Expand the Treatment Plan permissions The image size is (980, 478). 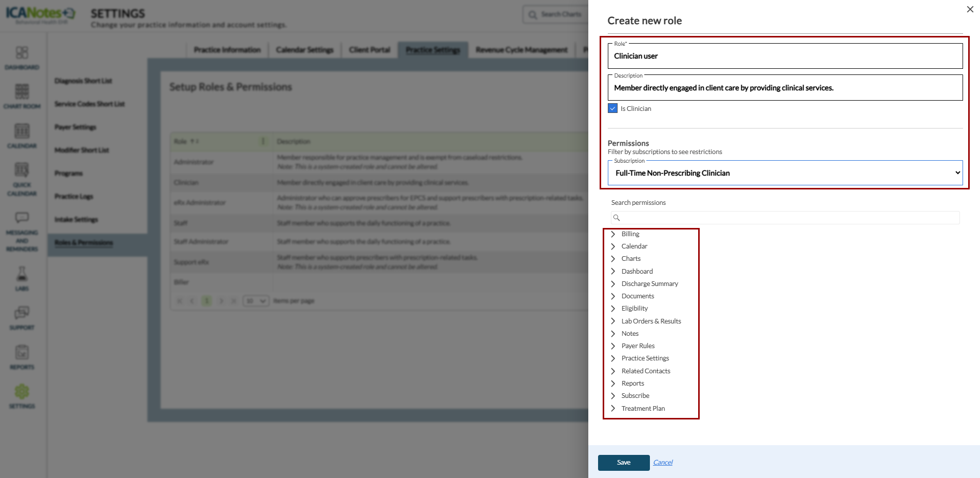(x=613, y=409)
